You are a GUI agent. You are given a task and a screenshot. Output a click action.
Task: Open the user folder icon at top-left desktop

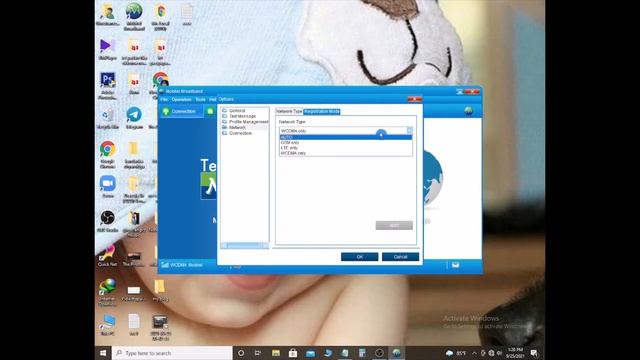point(108,15)
